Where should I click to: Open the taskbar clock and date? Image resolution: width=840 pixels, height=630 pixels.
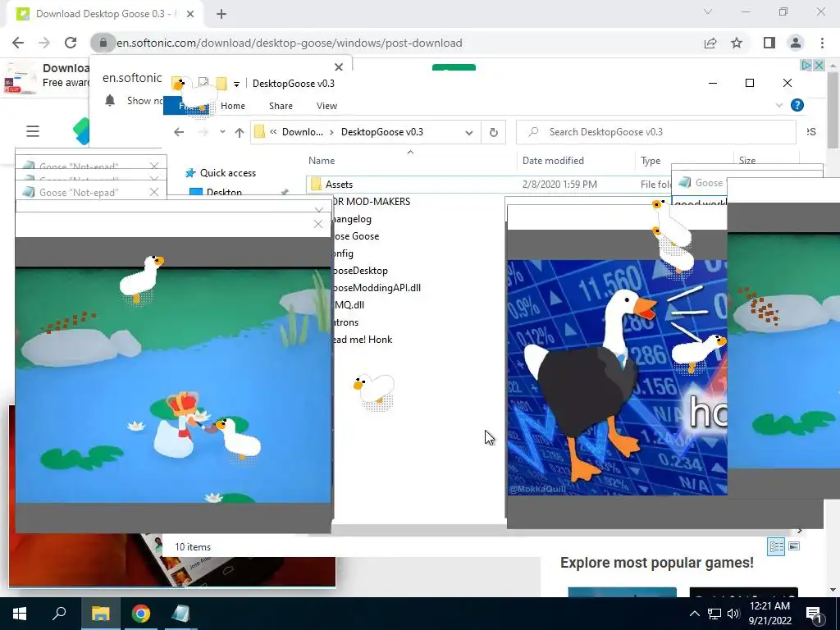(769, 614)
